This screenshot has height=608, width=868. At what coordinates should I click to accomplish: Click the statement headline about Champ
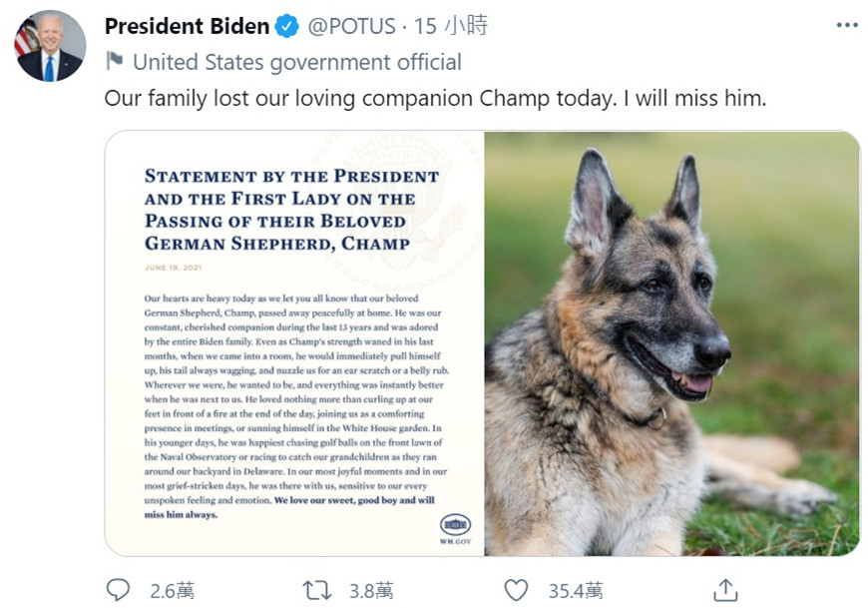pos(291,210)
